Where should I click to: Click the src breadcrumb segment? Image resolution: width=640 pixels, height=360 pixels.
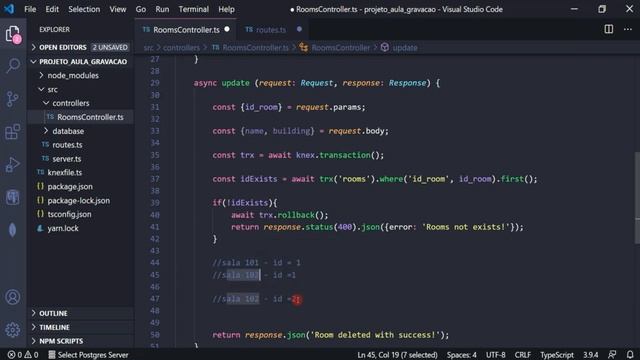pyautogui.click(x=148, y=48)
